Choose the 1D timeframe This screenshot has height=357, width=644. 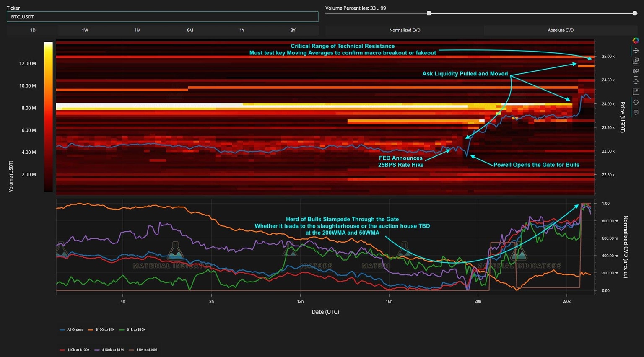[x=32, y=30]
